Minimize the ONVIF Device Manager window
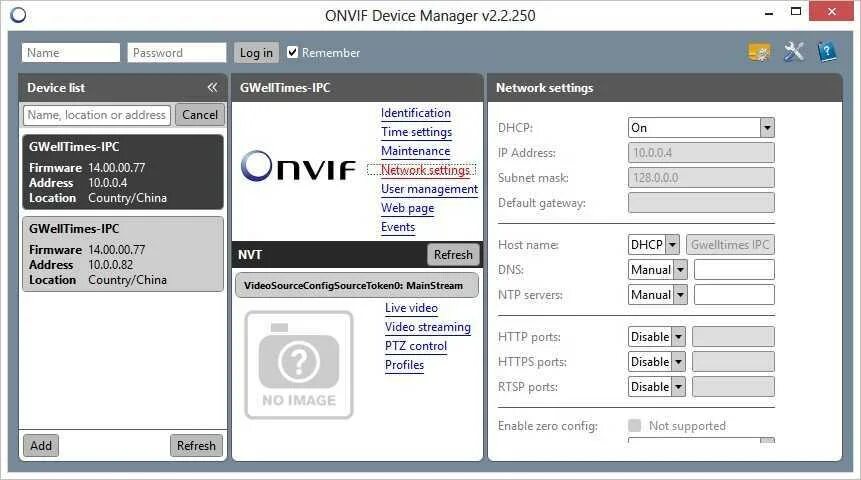Viewport: 861px width, 480px height. 769,12
